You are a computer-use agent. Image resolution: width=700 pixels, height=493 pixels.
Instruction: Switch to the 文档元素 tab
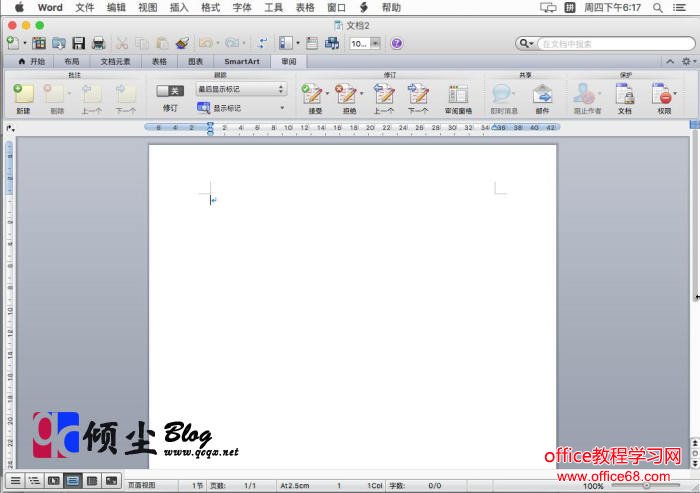115,62
